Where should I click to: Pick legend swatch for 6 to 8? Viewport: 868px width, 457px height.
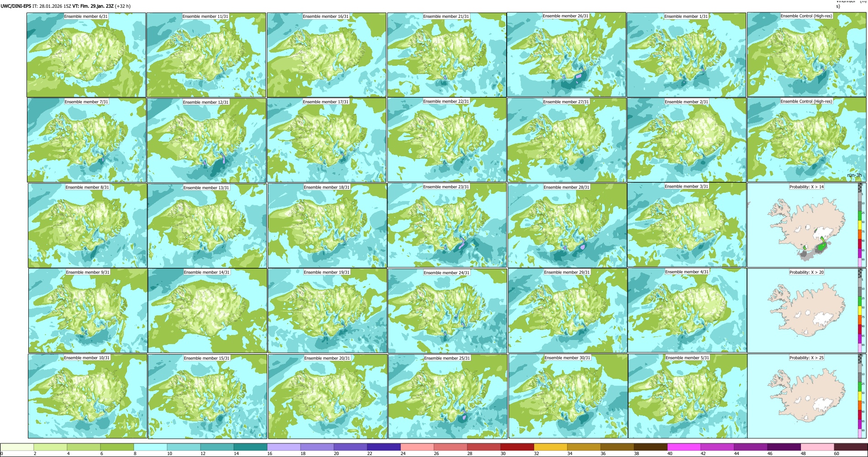(x=117, y=447)
